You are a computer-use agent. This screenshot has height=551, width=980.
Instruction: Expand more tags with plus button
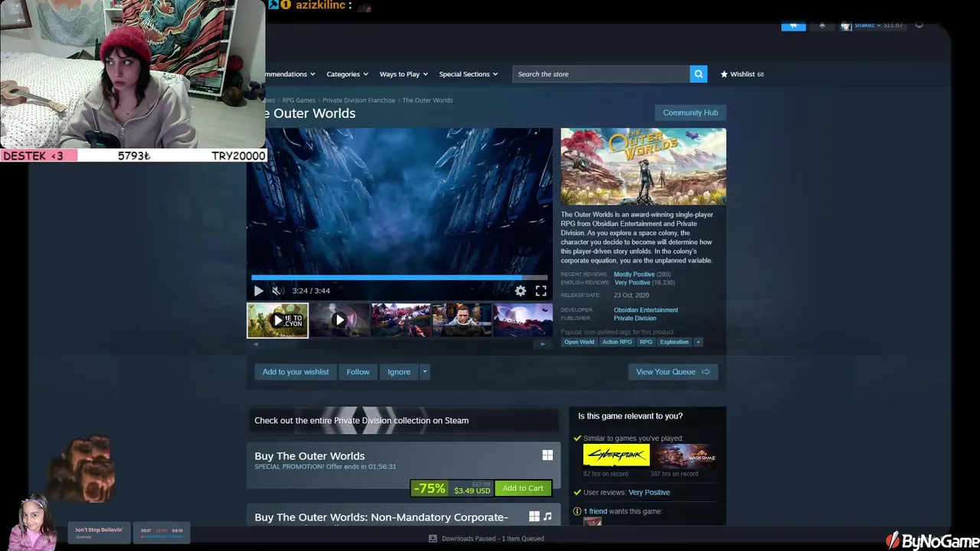[x=697, y=342]
